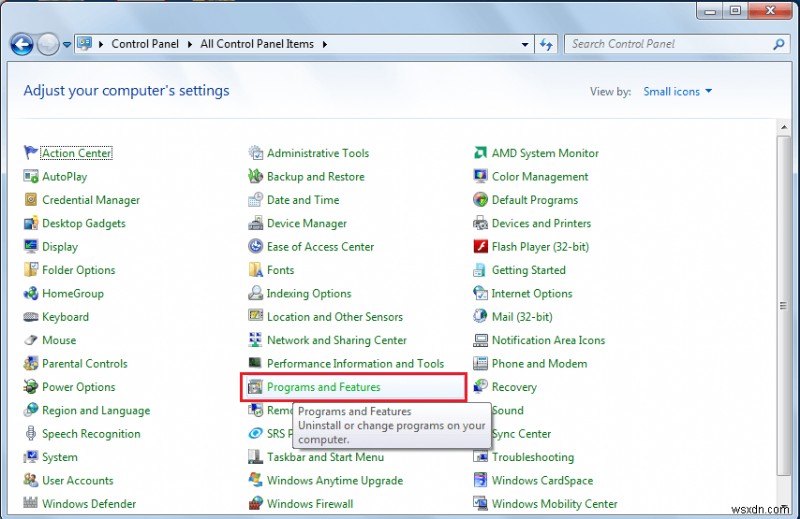Click the scrollbar up arrow

pos(783,127)
